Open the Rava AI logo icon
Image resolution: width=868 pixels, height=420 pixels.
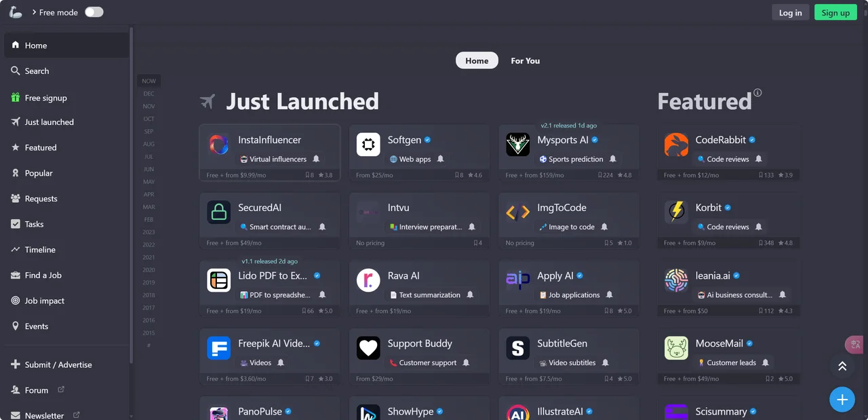click(x=368, y=280)
